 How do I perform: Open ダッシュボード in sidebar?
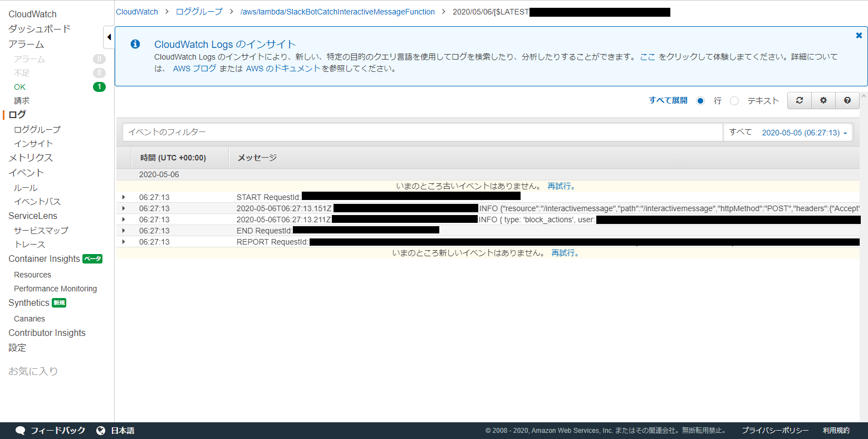click(40, 29)
